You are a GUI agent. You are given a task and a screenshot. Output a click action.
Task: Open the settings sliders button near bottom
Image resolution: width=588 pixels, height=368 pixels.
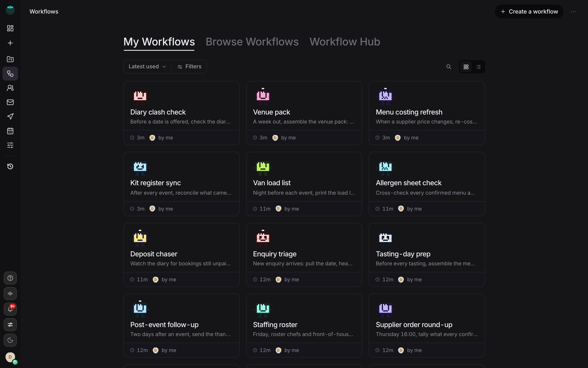pyautogui.click(x=10, y=324)
